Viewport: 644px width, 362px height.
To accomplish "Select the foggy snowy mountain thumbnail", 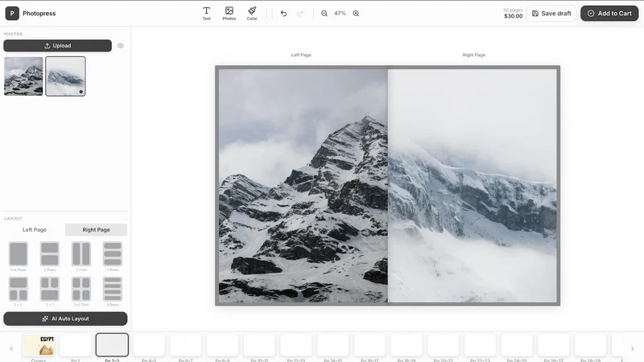I will [x=65, y=76].
